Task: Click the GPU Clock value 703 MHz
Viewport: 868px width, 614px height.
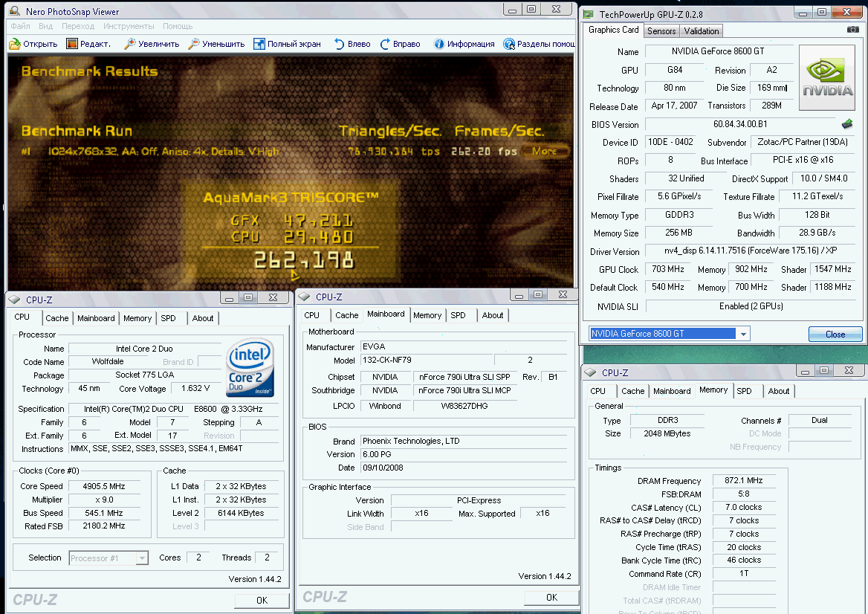Action: 667,269
